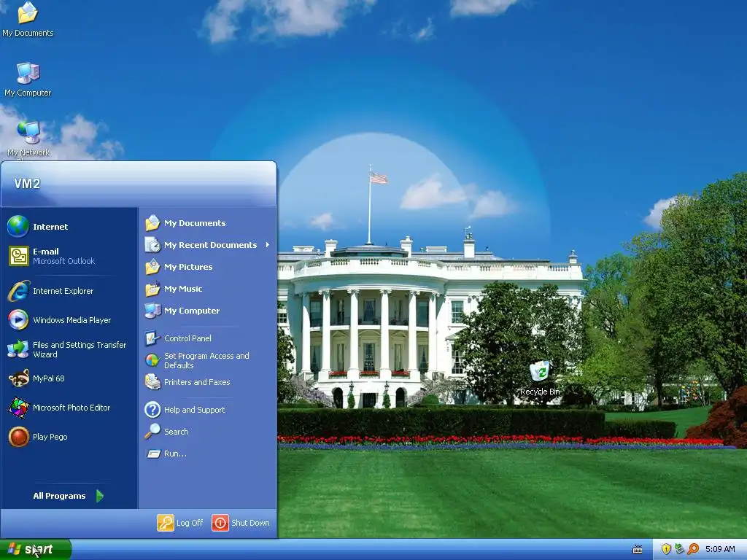Click the orange magnifier tray icon

[693, 549]
